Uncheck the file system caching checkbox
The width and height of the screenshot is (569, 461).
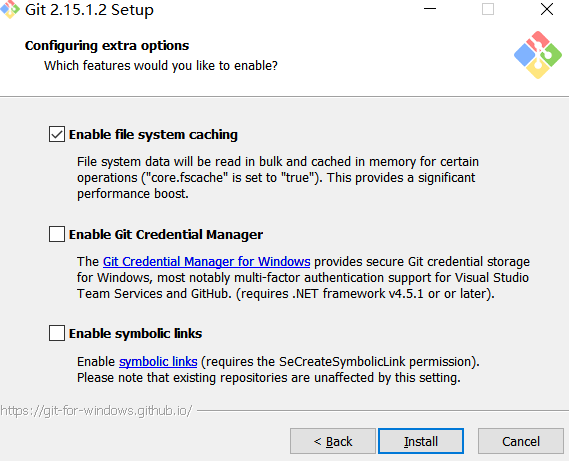57,134
